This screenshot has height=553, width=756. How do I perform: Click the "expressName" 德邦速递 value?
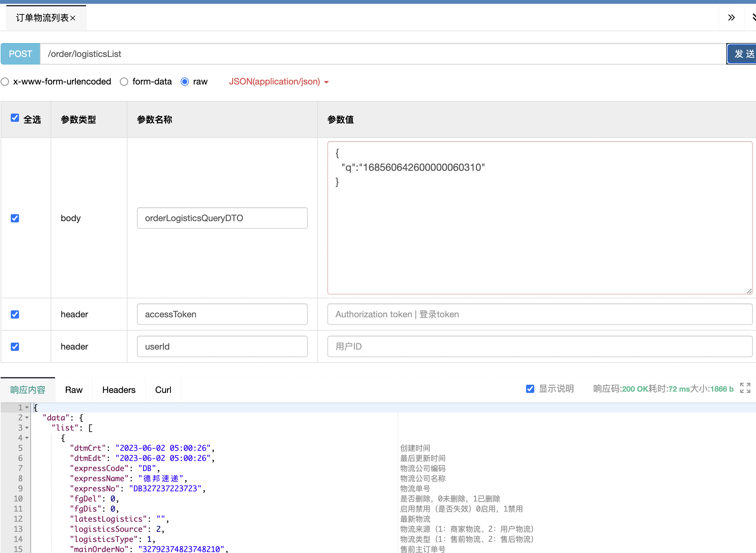point(161,479)
